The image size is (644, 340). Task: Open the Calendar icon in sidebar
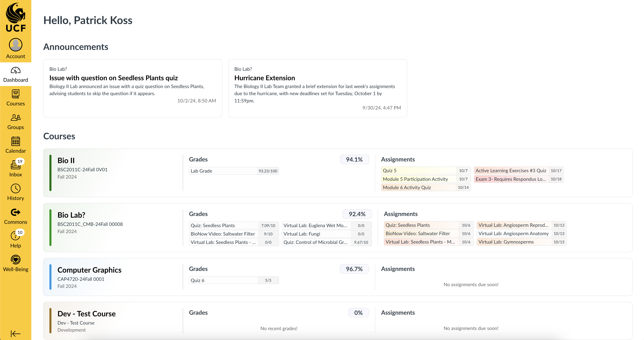tap(15, 142)
